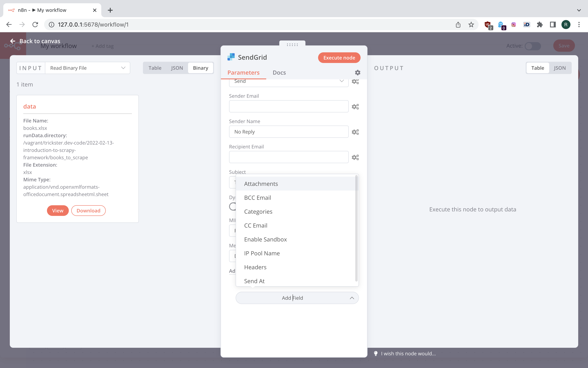Screen dimensions: 588x368
Task: Click the node panel drag handle
Action: (292, 45)
